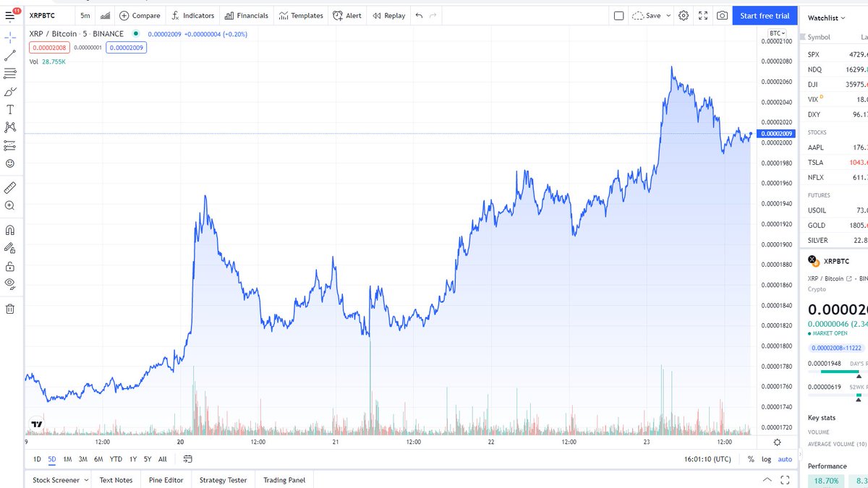Open the Fibonacci and pitchfork tools
The image size is (868, 488).
tap(10, 73)
